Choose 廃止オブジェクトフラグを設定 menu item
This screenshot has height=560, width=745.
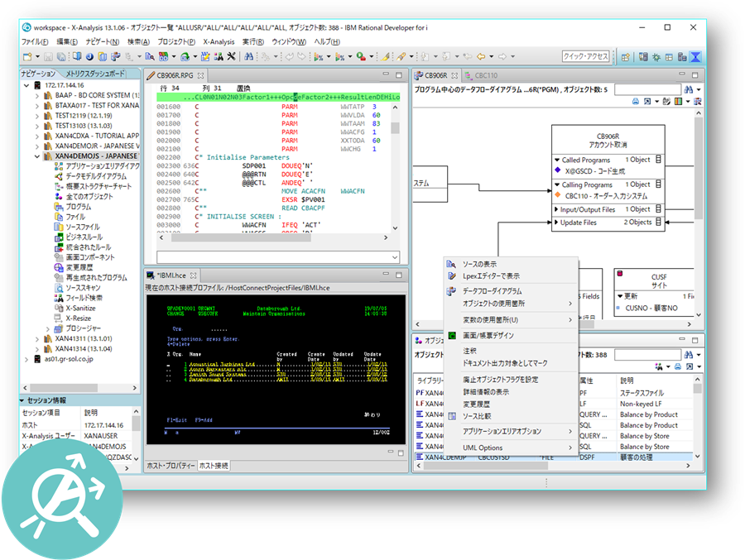pos(511,380)
